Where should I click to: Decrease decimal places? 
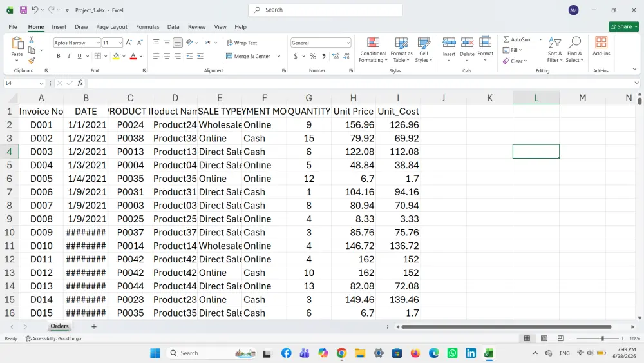pos(346,56)
